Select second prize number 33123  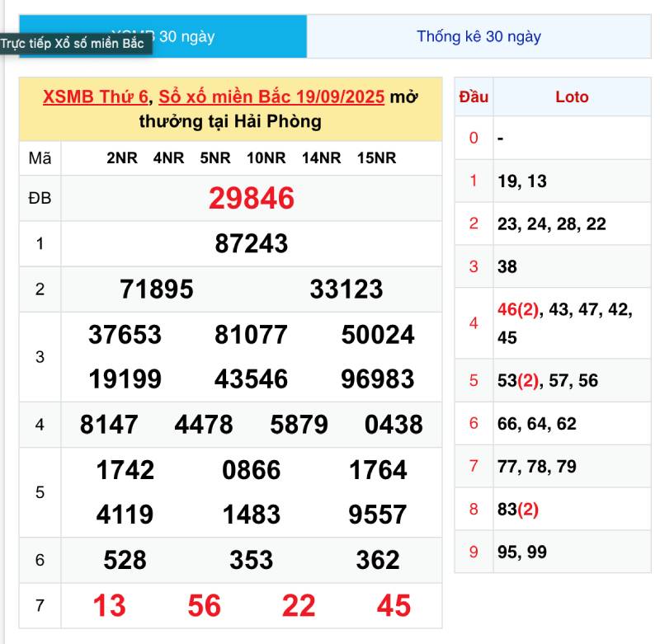click(346, 289)
